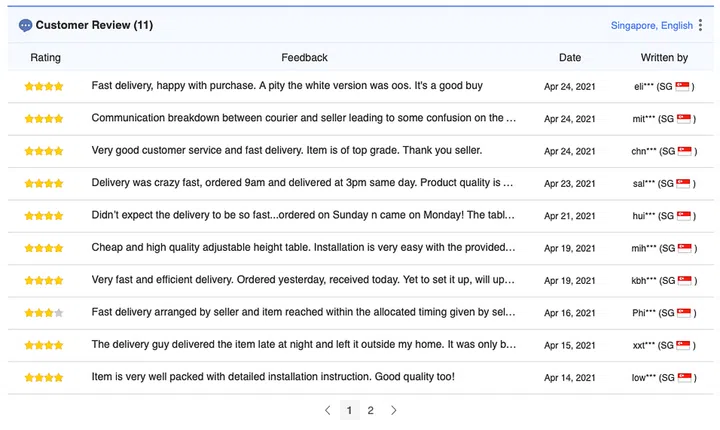Click the star rating of xxt's review
This screenshot has height=430, width=720.
point(44,345)
